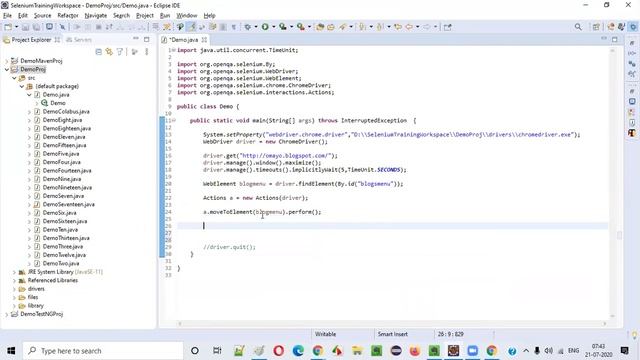Click Last Edit Location icon
The height and width of the screenshot is (360, 640).
[398, 27]
